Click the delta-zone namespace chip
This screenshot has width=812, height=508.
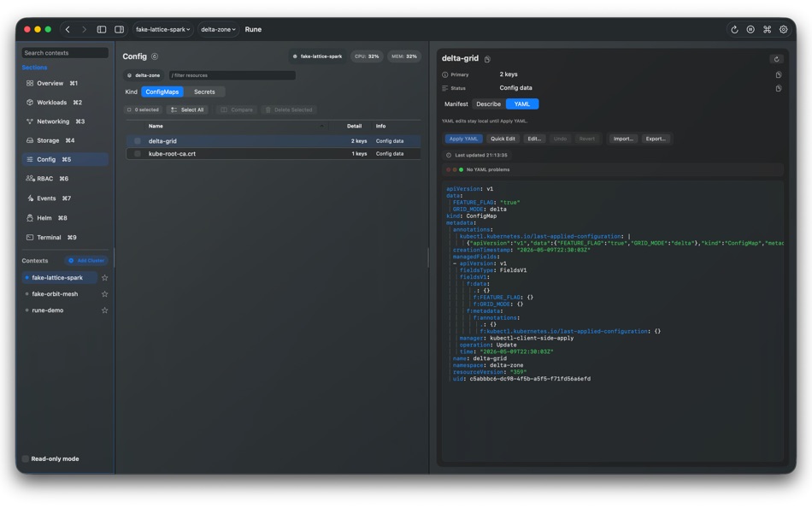(x=144, y=75)
